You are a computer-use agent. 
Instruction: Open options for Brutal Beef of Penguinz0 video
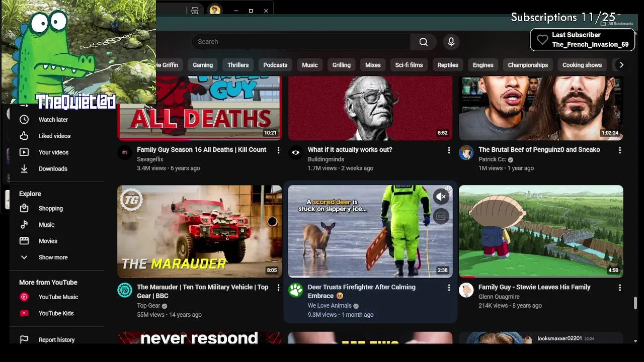pos(619,150)
